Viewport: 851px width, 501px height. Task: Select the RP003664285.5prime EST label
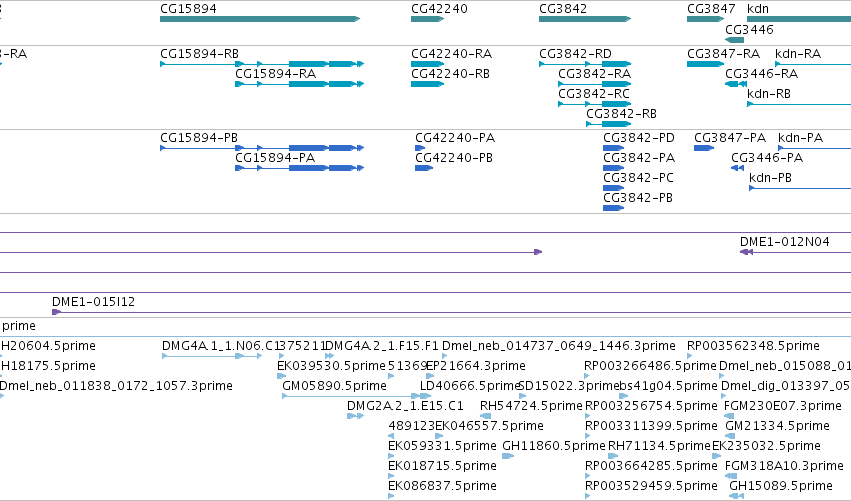click(x=651, y=466)
